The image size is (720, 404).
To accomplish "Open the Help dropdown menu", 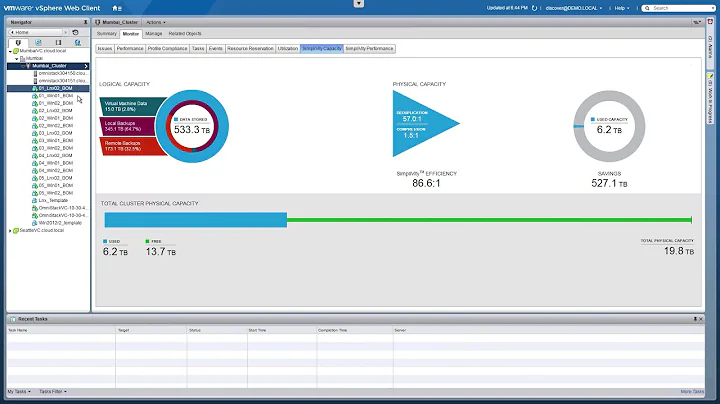I will [622, 8].
